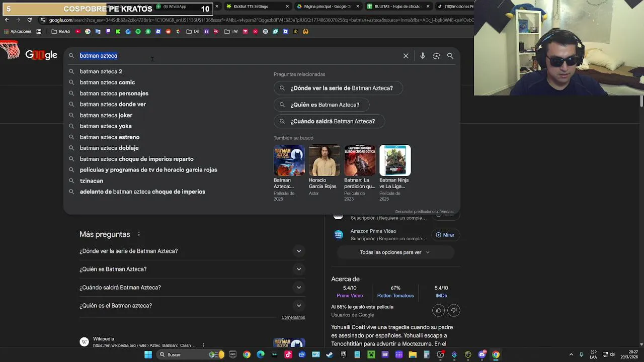Open the Windows Start menu
This screenshot has height=362, width=644.
(x=148, y=354)
